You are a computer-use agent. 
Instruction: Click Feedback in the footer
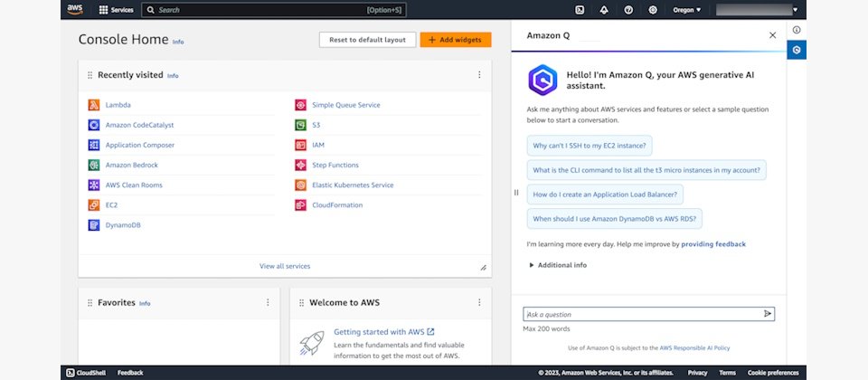pos(130,373)
